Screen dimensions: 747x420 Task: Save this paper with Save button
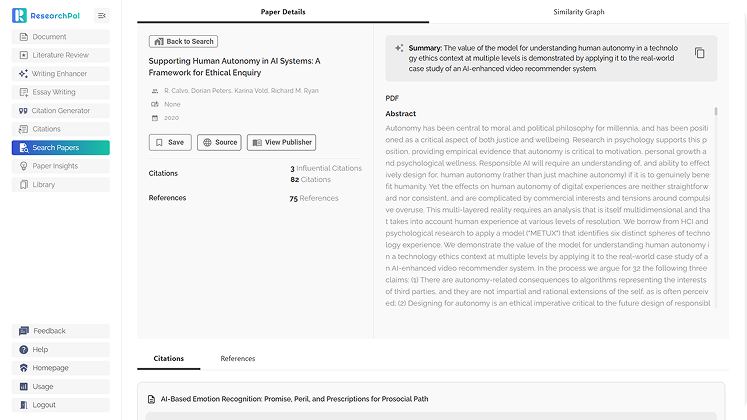point(170,142)
